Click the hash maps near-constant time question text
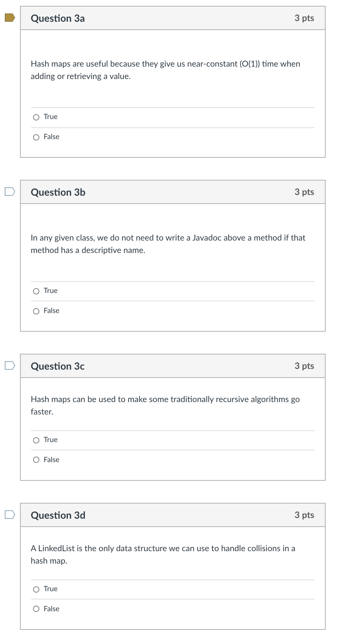Viewport: 347px width, 644px height. click(166, 70)
